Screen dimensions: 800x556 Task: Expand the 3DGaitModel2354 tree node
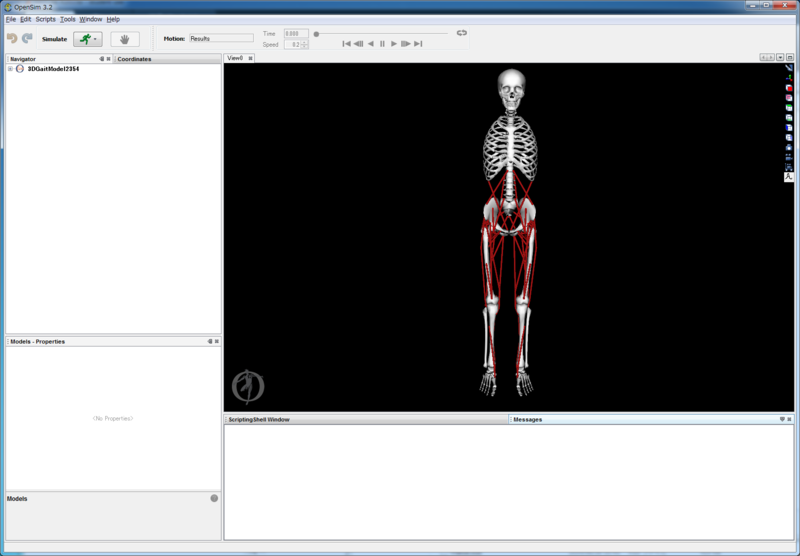(10, 69)
